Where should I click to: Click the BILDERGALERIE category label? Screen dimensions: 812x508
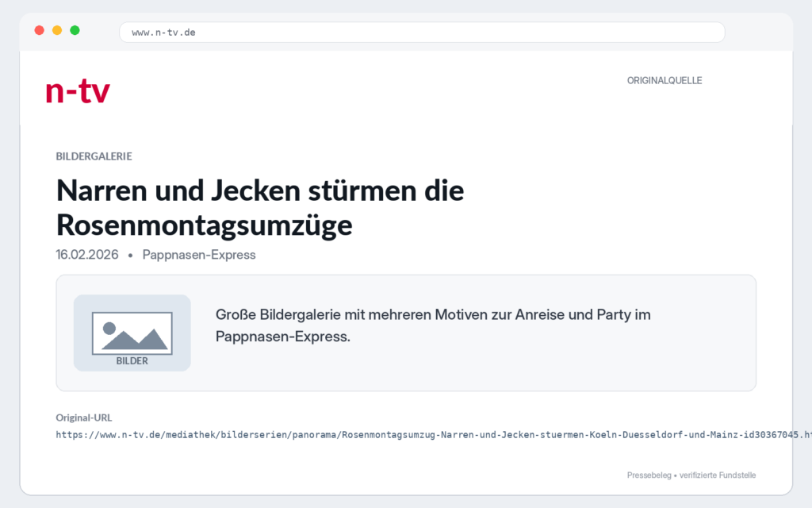tap(94, 156)
